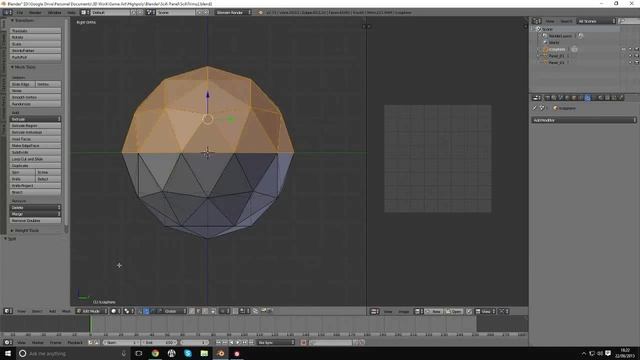Open the Blender Render engine dropdown

(233, 13)
